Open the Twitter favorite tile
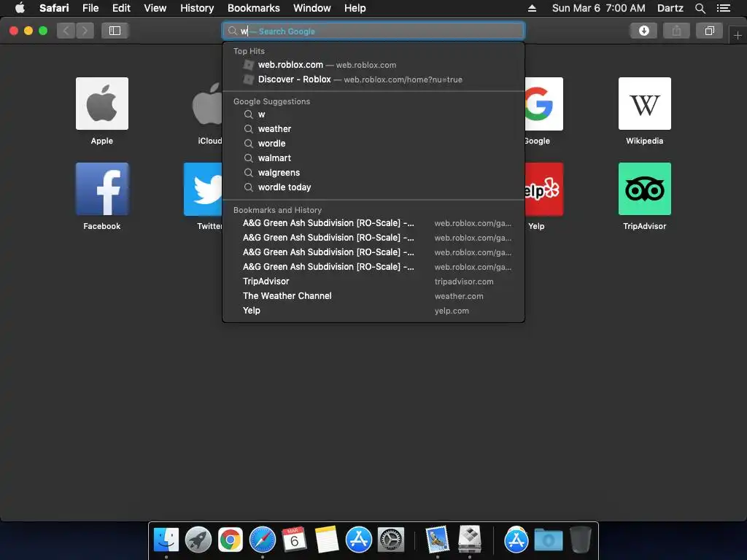747x560 pixels. (x=204, y=189)
